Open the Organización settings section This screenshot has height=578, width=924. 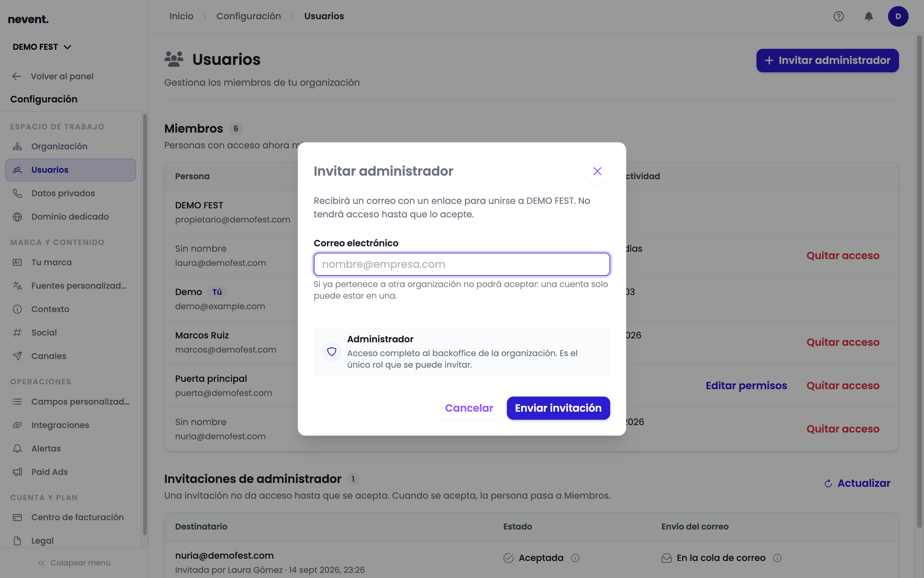(x=71, y=146)
